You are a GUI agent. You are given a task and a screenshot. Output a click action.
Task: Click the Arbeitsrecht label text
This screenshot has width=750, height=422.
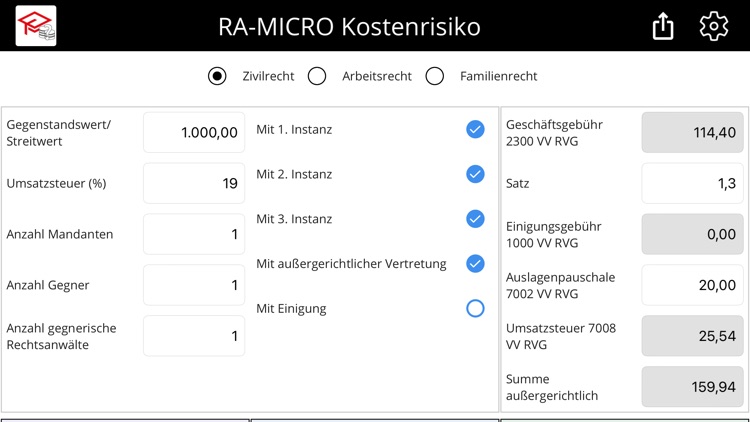tap(377, 76)
